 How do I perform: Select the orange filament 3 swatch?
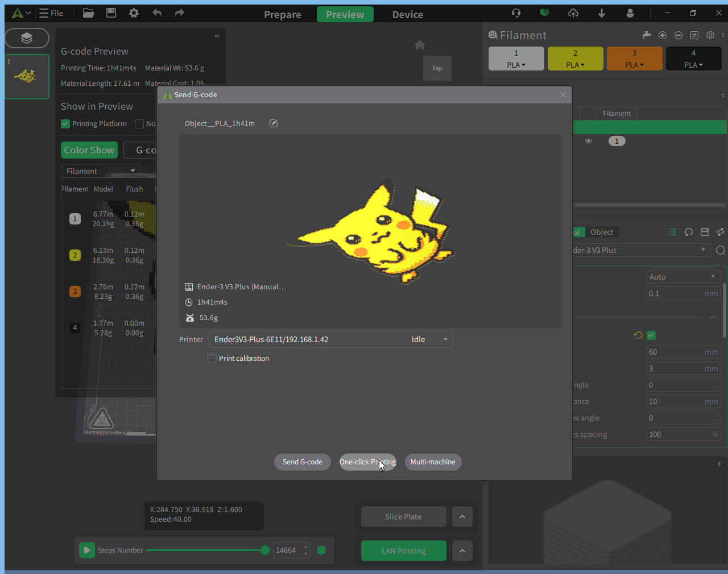tap(635, 59)
